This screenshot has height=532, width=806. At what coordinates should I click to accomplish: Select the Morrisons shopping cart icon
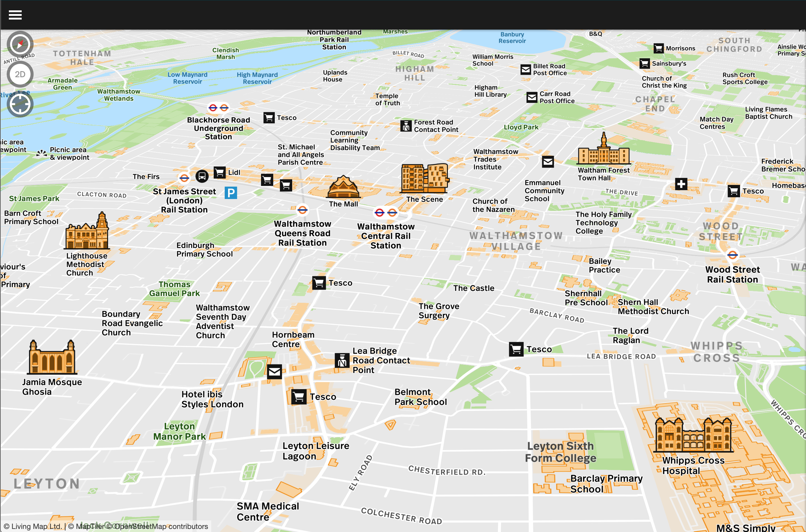658,49
